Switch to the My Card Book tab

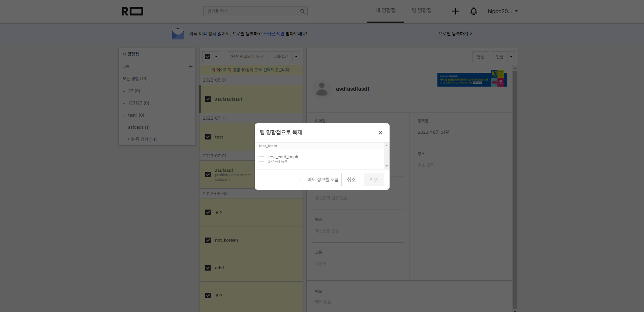click(386, 10)
